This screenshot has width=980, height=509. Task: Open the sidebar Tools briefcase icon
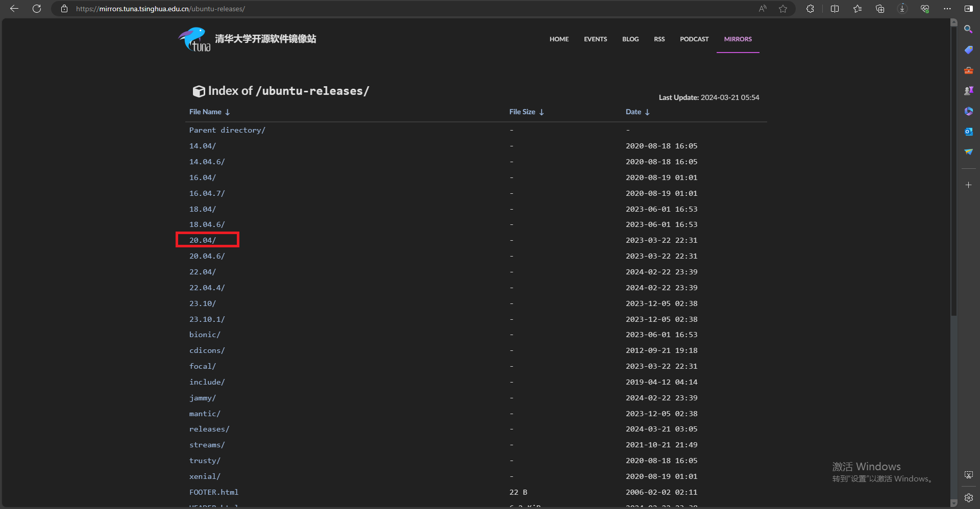tap(968, 70)
